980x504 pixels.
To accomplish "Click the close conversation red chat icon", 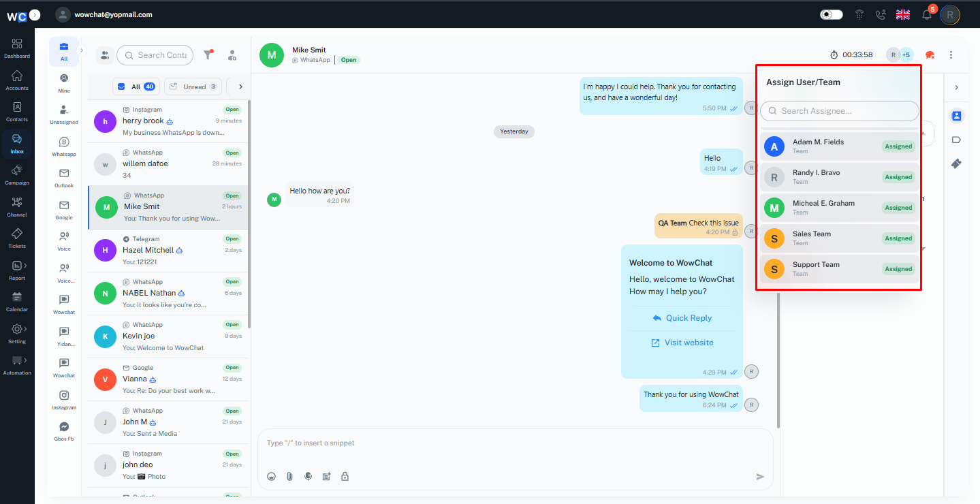I will pos(930,55).
